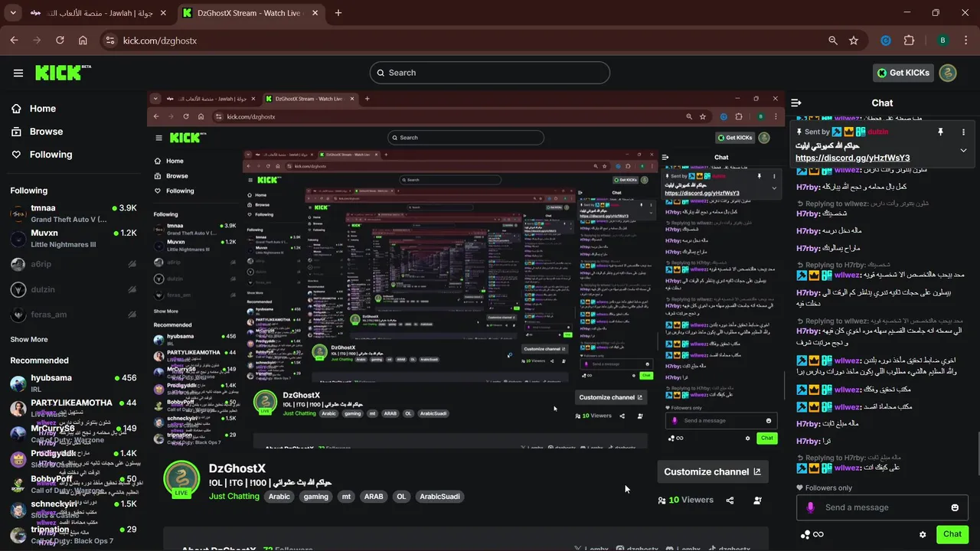Click the share stream icon
This screenshot has height=551, width=980.
pyautogui.click(x=730, y=500)
